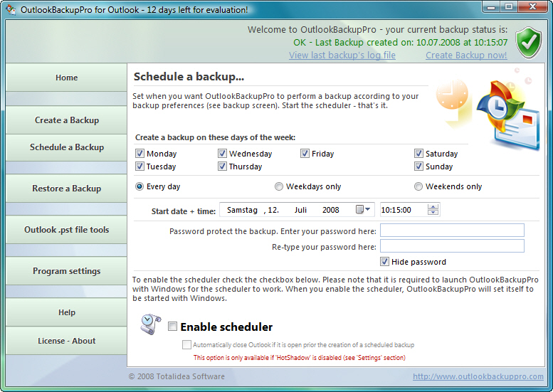Image resolution: width=553 pixels, height=392 pixels.
Task: Uncheck the Friday checkbox
Action: click(x=305, y=154)
